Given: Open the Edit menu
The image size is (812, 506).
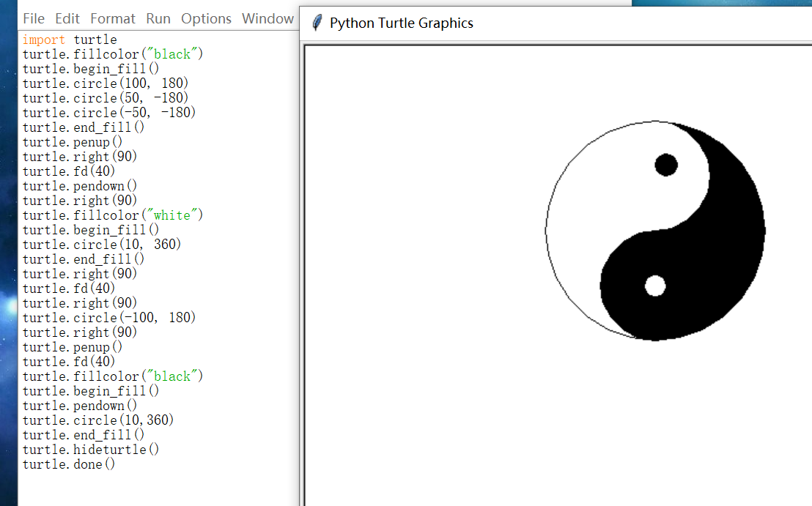Looking at the screenshot, I should click(67, 18).
